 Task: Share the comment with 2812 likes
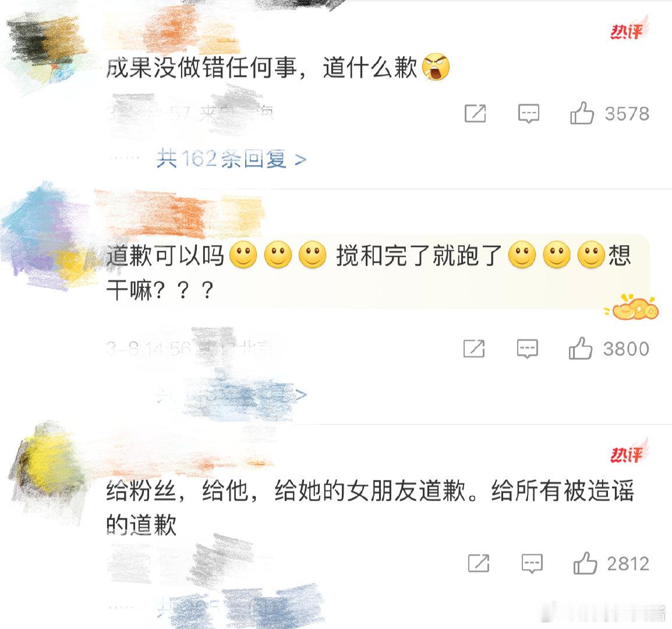(479, 563)
